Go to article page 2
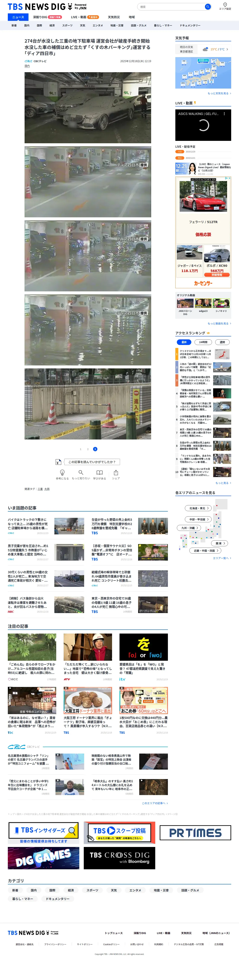 (x=87, y=449)
